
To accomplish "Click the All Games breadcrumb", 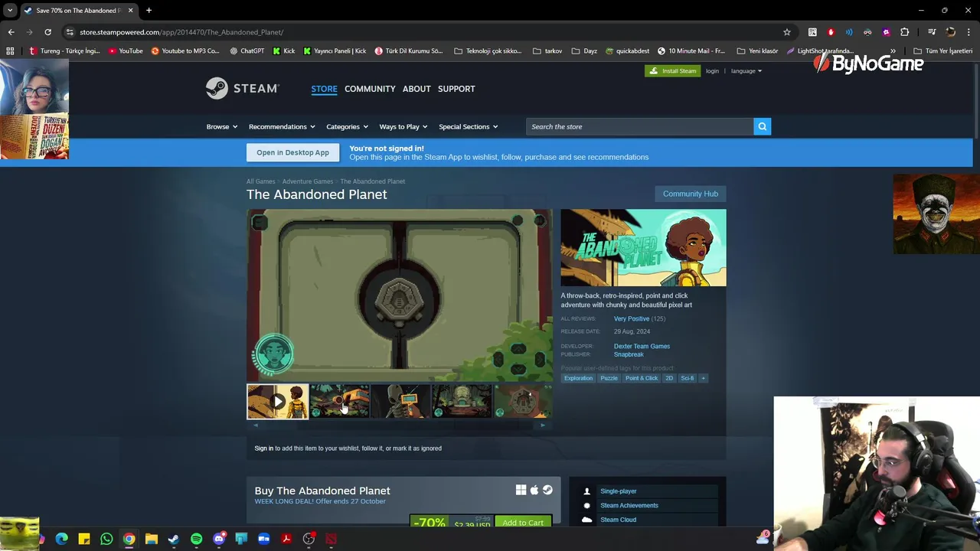I will click(260, 181).
